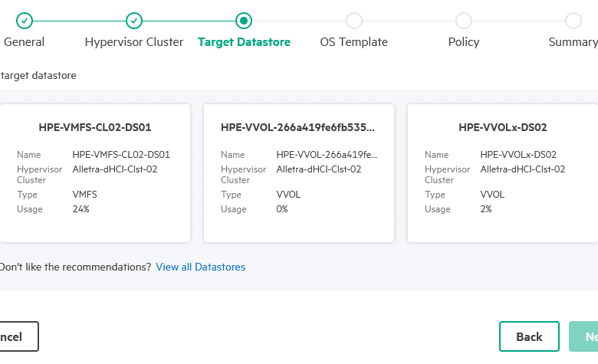Click the 2% usage value
Screen dimensions: 598x364
tap(486, 209)
